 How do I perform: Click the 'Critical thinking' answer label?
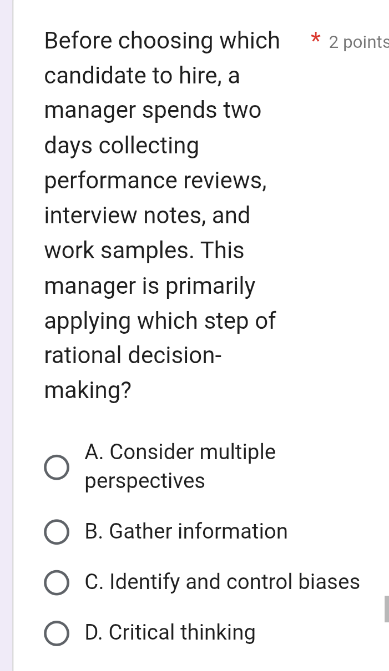pyautogui.click(x=182, y=632)
